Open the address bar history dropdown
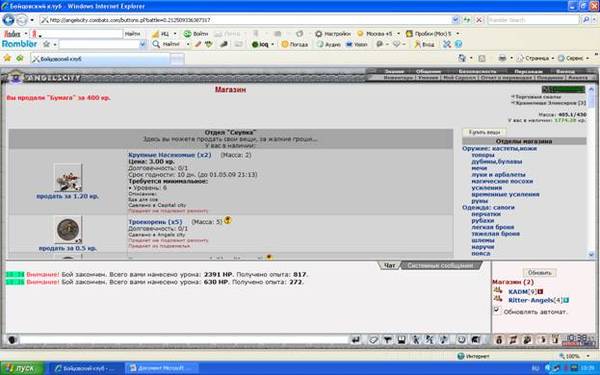Image resolution: width=600 pixels, height=375 pixels. coord(455,20)
